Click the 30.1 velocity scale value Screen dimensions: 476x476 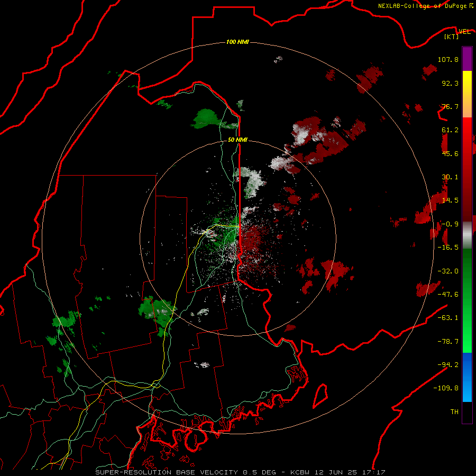click(x=450, y=177)
